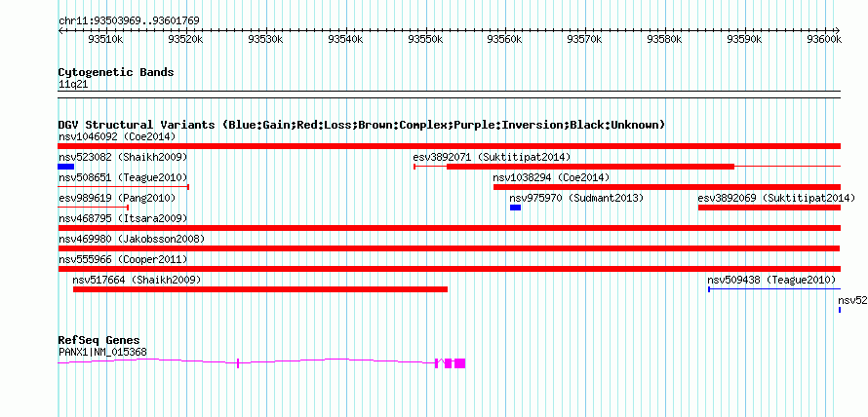
Task: Open the nsv509438 (Teague2010) label
Action: (x=771, y=280)
